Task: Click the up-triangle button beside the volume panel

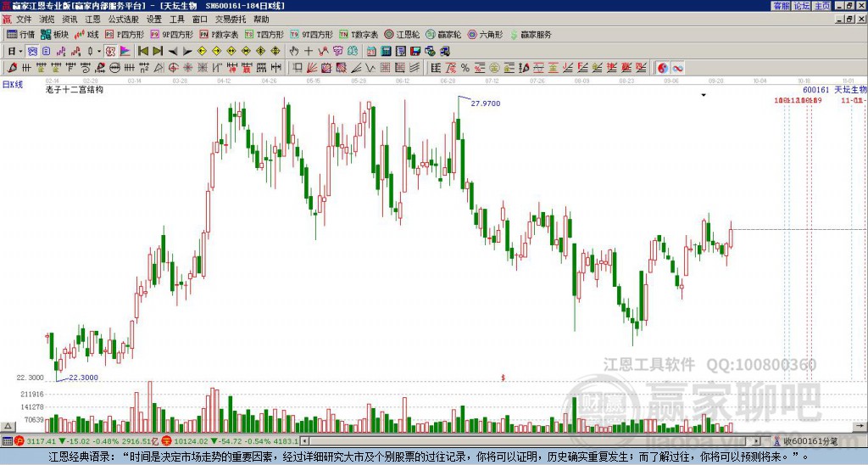Action: tap(8, 426)
